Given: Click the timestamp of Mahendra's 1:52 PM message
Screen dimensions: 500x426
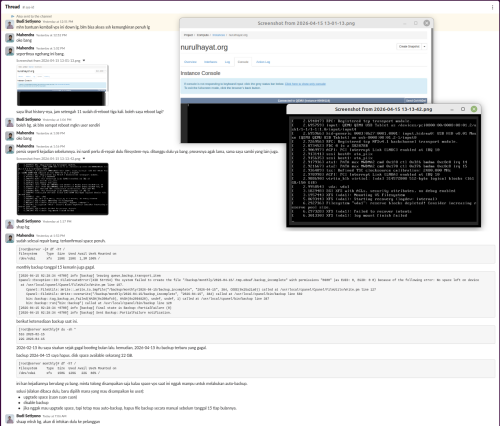Looking at the screenshot, I should (x=50, y=236).
